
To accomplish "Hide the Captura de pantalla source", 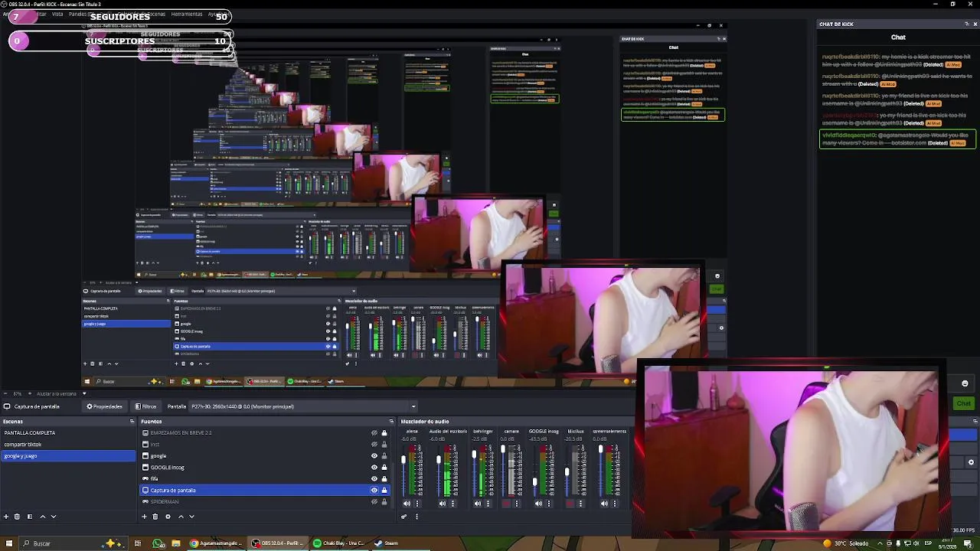I will [374, 491].
